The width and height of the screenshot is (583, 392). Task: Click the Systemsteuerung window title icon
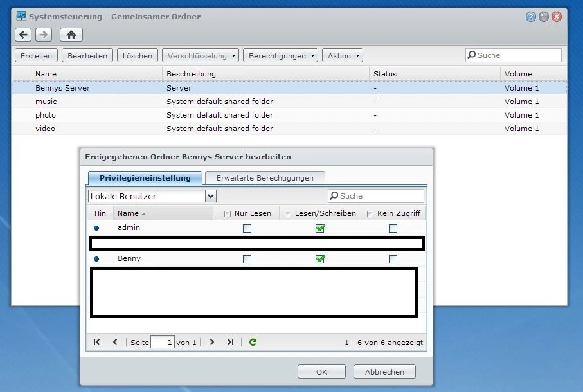[x=21, y=16]
